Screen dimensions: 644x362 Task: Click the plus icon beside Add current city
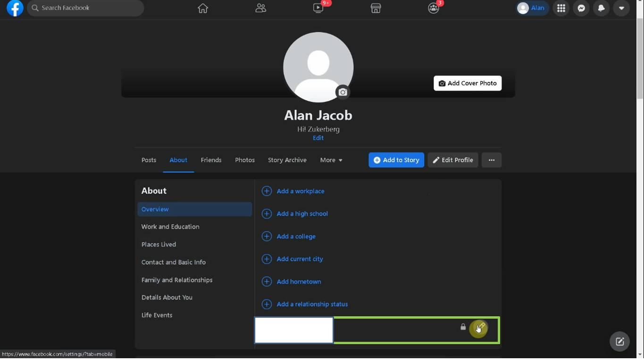click(x=267, y=259)
